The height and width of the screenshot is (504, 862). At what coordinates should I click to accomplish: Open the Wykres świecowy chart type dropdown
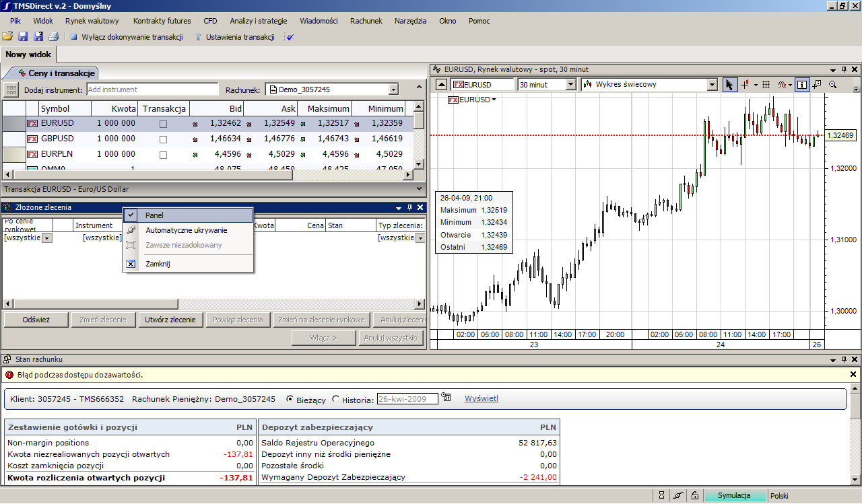[712, 85]
